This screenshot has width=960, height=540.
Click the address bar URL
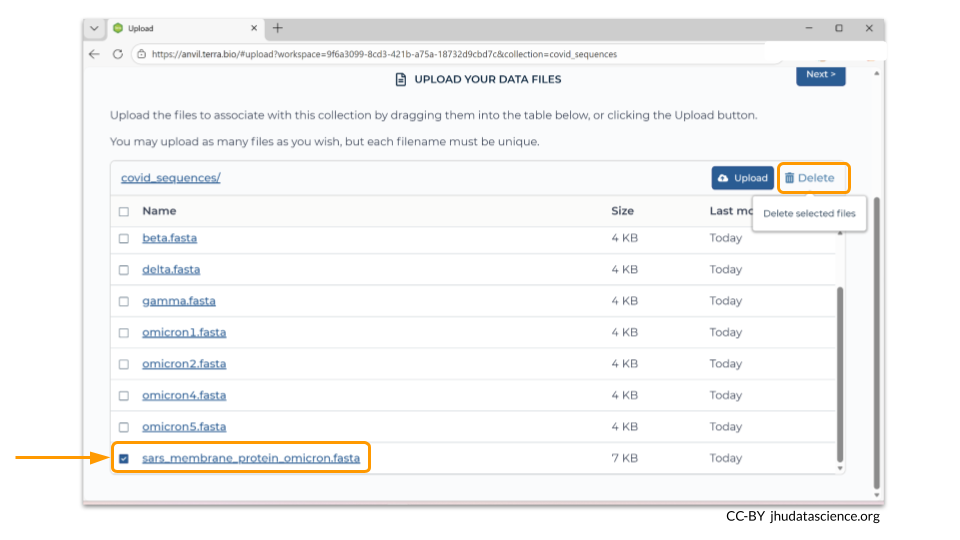coord(384,54)
